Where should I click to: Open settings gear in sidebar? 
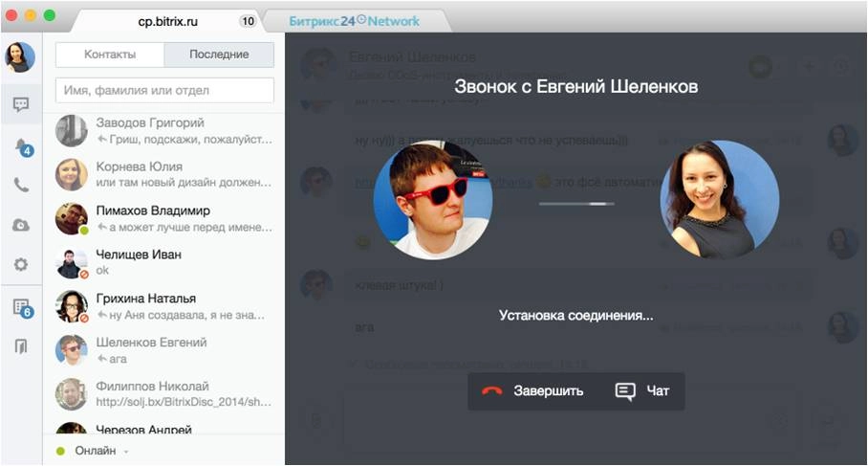tap(20, 264)
